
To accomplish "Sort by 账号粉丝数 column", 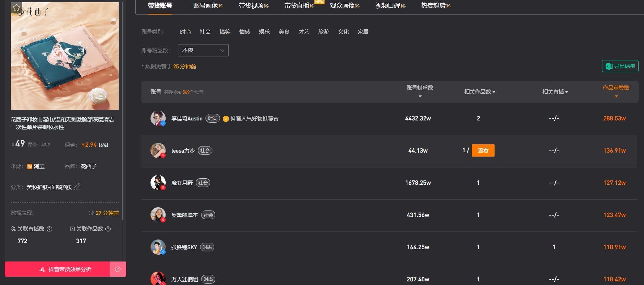I will (420, 92).
